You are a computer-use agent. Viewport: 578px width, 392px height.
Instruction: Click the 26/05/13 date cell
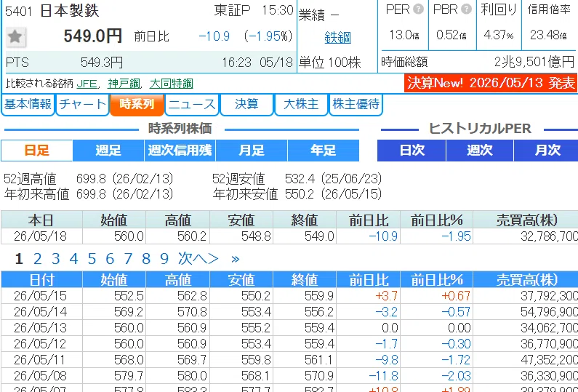click(x=41, y=328)
